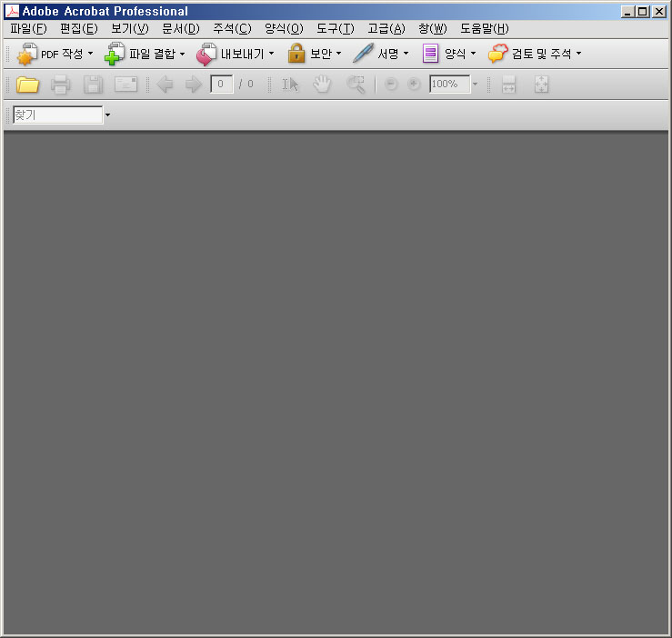Click the Zoom In plus button
672x638 pixels.
tap(414, 84)
